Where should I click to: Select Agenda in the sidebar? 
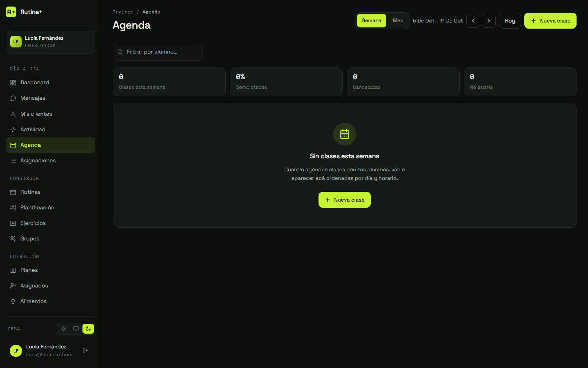(50, 145)
